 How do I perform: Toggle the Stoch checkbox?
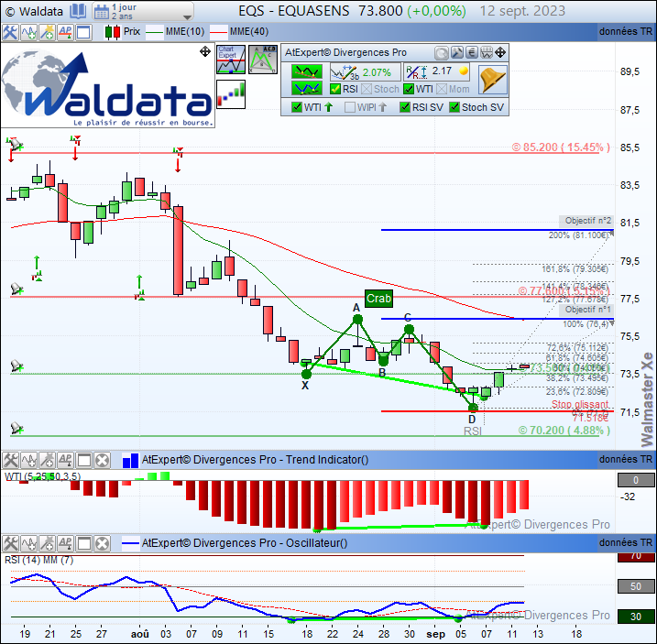[x=367, y=89]
